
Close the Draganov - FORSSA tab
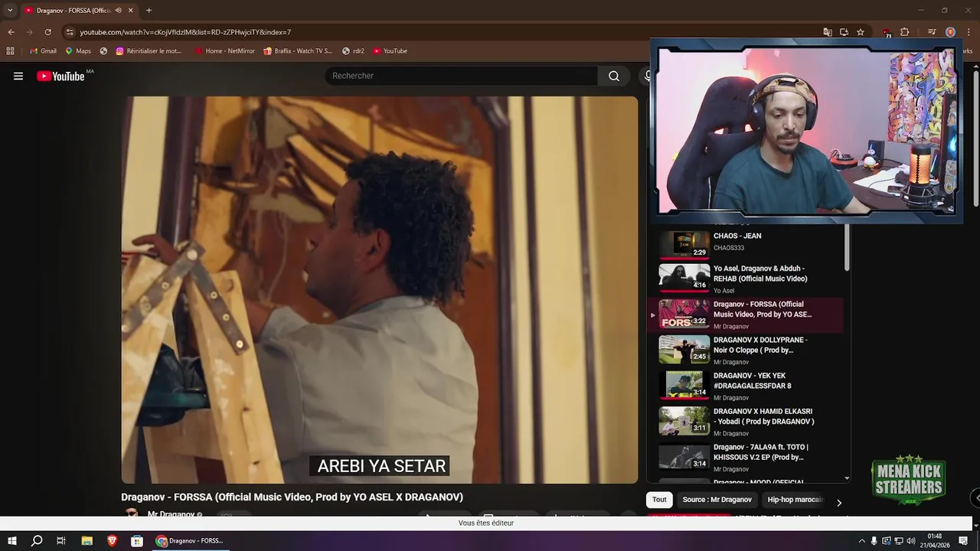click(x=130, y=10)
